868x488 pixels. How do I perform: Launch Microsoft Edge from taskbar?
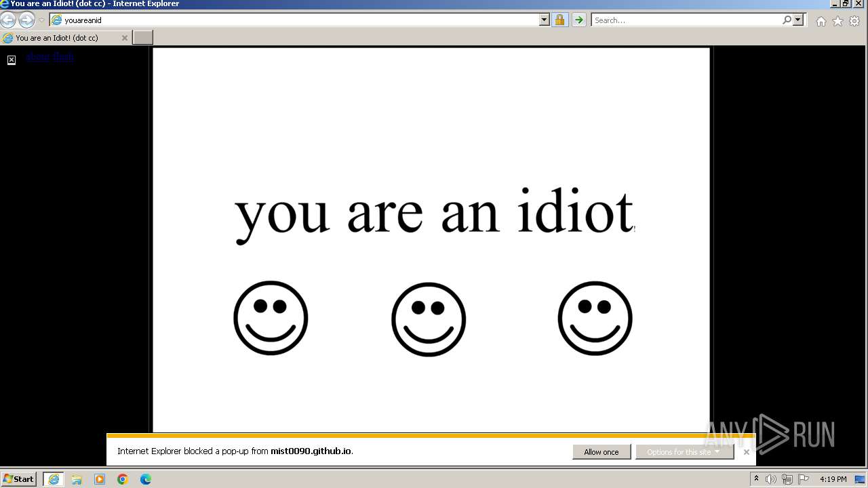[x=146, y=479]
